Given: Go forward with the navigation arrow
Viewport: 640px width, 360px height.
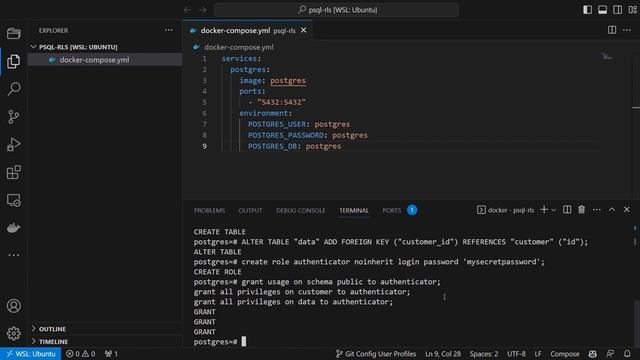Looking at the screenshot, I should 202,10.
